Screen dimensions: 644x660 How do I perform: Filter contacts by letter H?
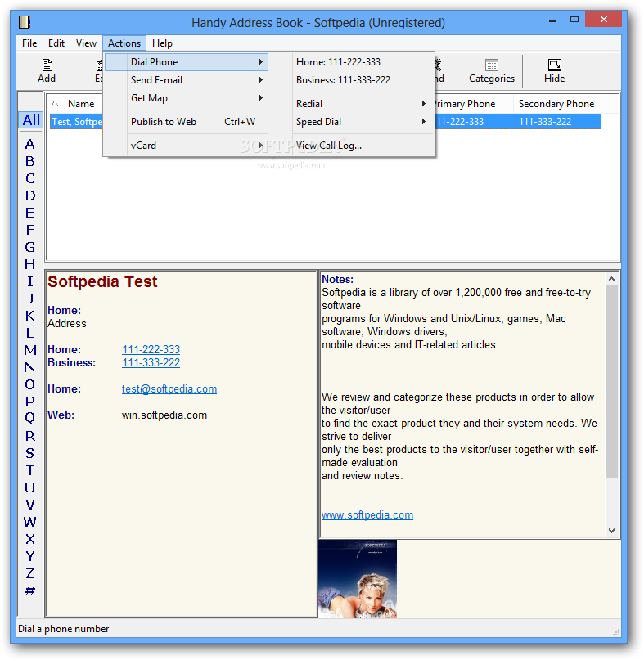coord(29,264)
